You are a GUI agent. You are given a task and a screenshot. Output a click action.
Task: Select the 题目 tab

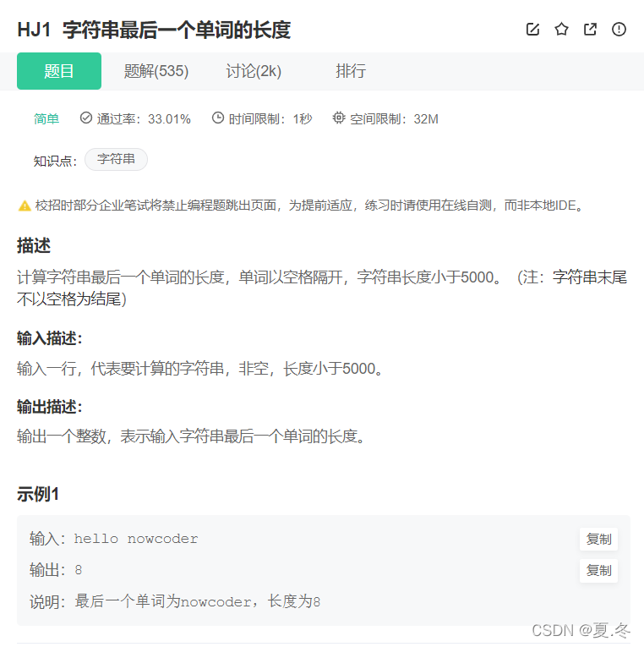pyautogui.click(x=59, y=71)
